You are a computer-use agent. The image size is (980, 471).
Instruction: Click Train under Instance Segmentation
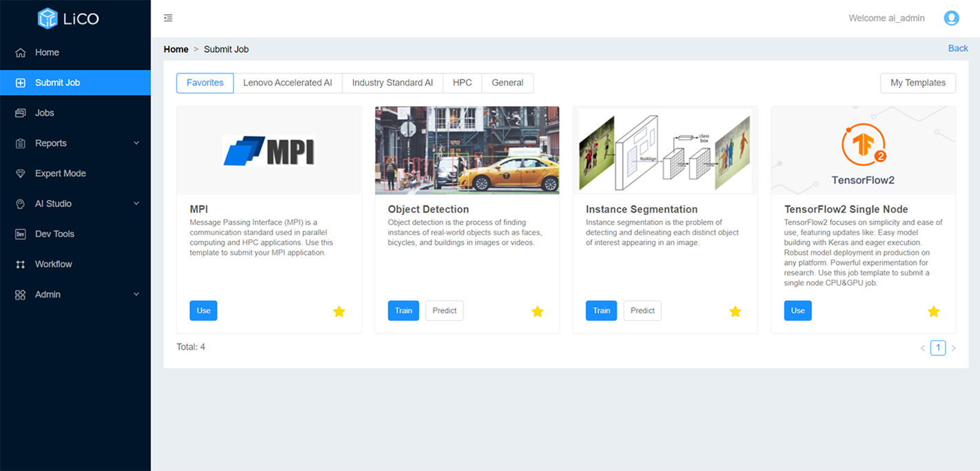601,311
